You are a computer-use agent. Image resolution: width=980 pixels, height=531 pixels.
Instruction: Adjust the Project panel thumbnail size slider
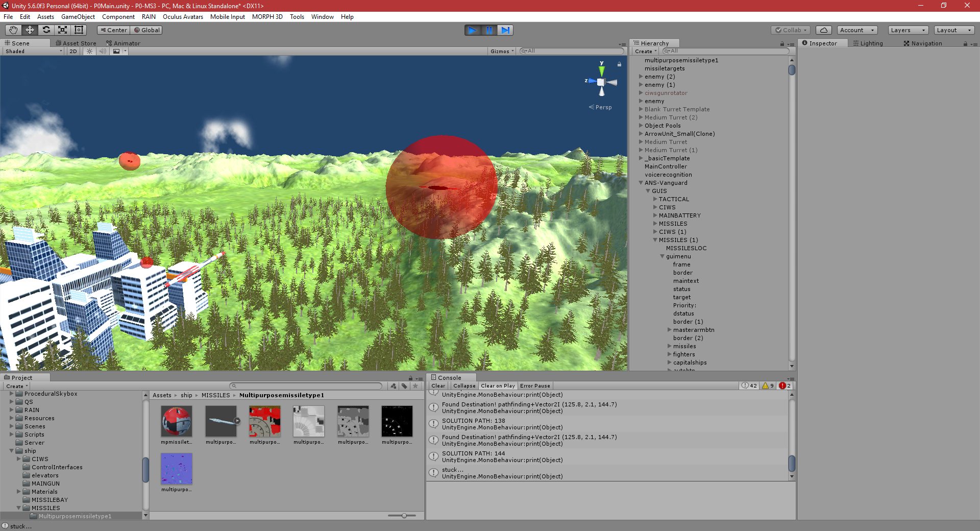click(x=403, y=516)
